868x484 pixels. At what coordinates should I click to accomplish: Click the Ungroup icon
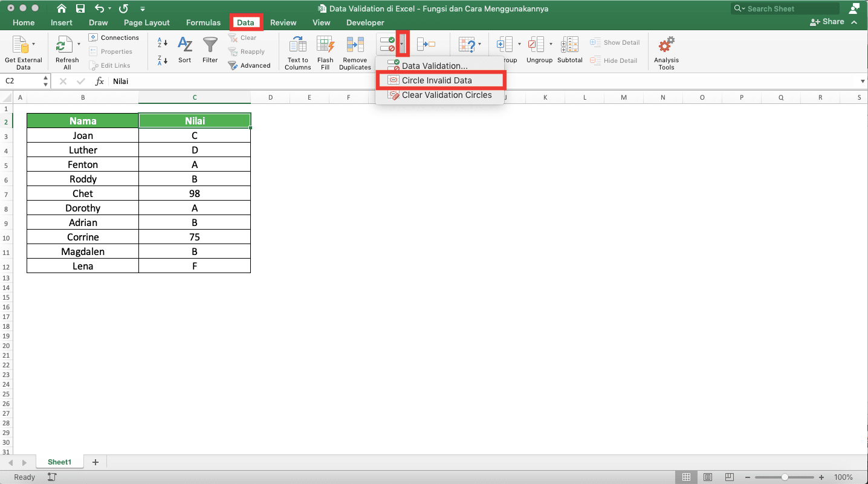coord(536,45)
